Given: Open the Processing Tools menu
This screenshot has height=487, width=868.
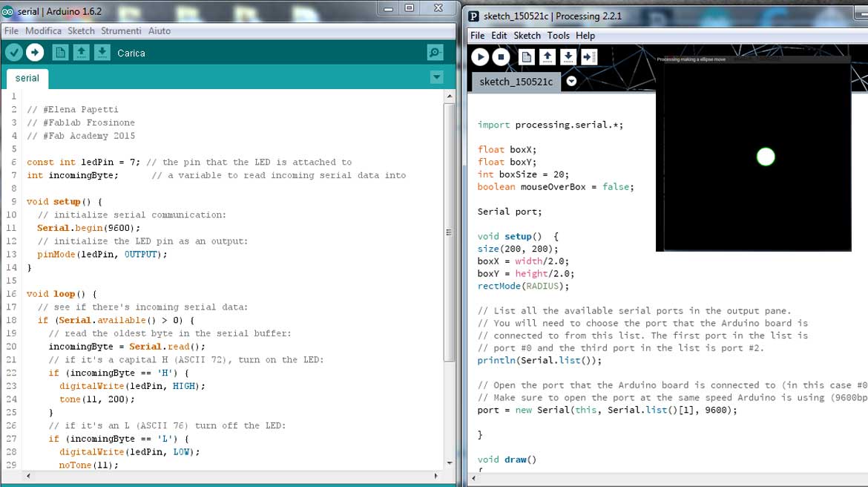Looking at the screenshot, I should pos(558,36).
